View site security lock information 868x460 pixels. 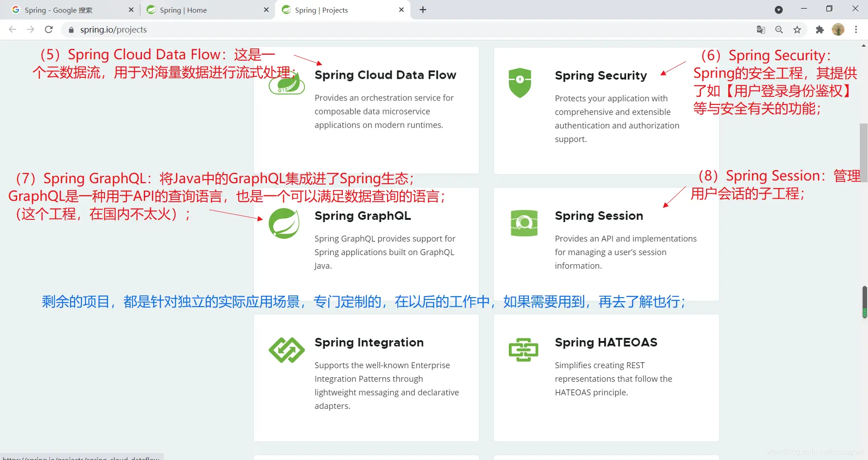pyautogui.click(x=71, y=30)
